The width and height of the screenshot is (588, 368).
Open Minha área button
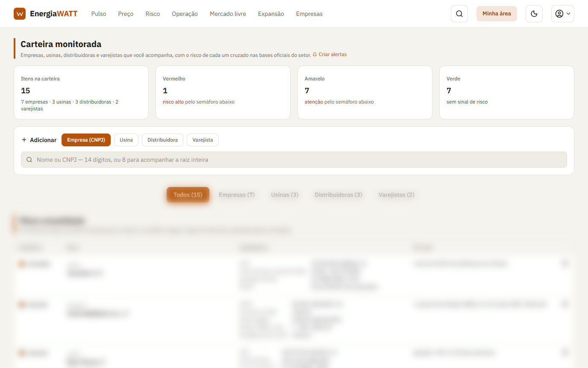(x=497, y=14)
